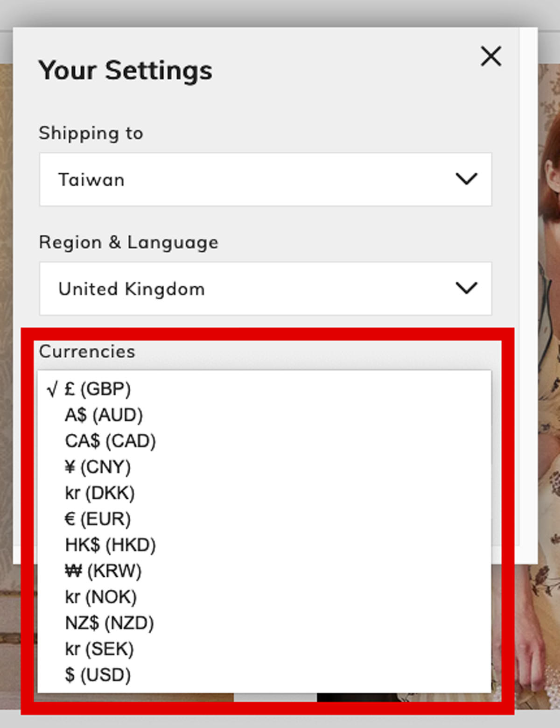Click the Your Settings heading
The image size is (560, 728).
coord(125,71)
